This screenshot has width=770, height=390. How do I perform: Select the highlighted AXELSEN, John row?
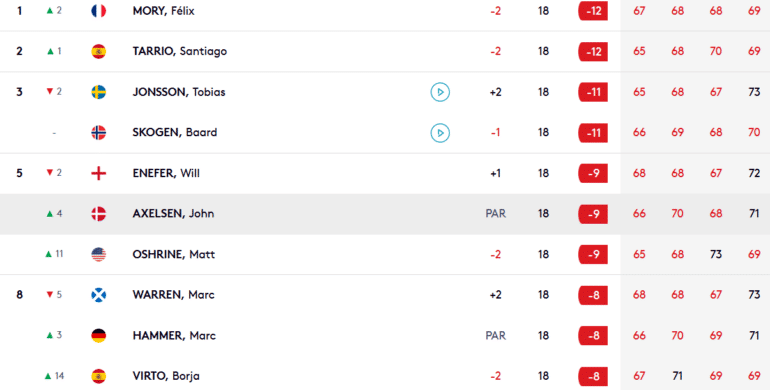coord(385,214)
